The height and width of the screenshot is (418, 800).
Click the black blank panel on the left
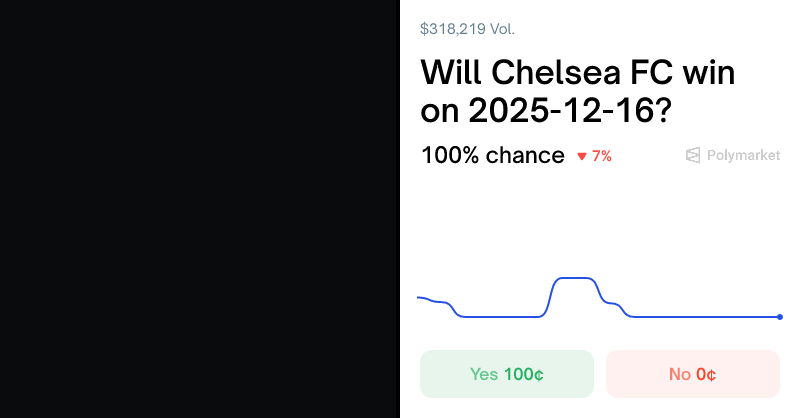tap(200, 209)
